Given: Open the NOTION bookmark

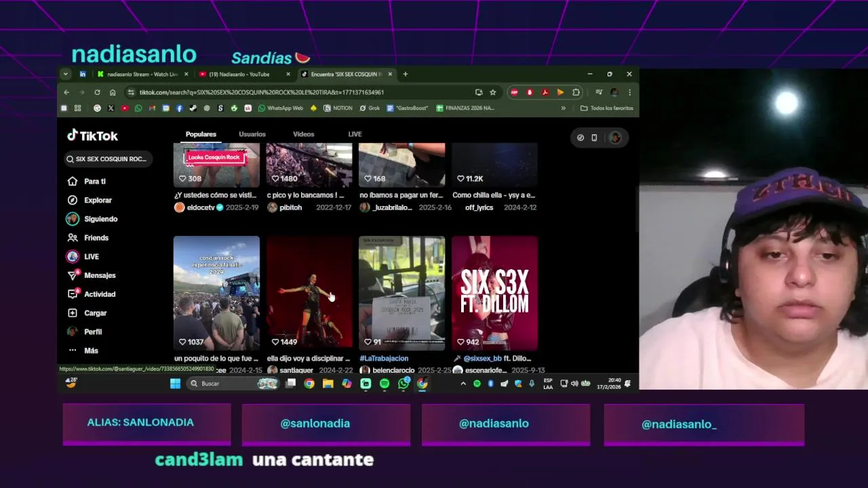Looking at the screenshot, I should (338, 108).
